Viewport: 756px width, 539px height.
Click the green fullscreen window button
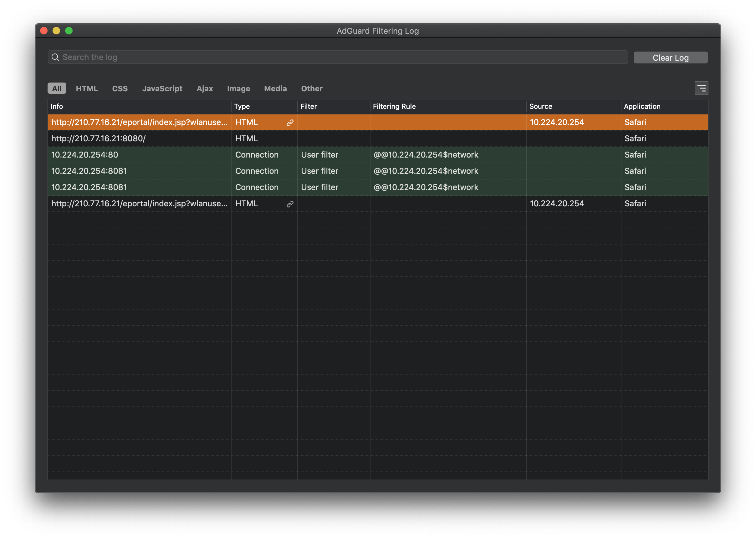pyautogui.click(x=69, y=31)
